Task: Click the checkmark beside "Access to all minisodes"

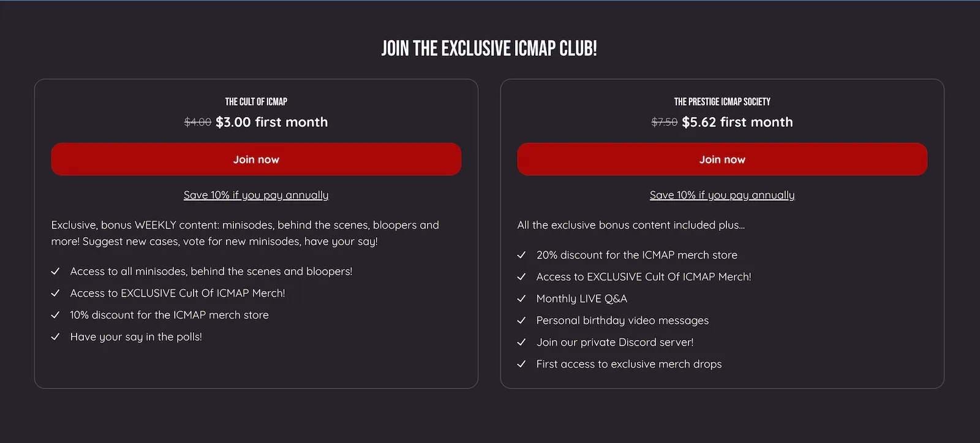Action: [56, 271]
